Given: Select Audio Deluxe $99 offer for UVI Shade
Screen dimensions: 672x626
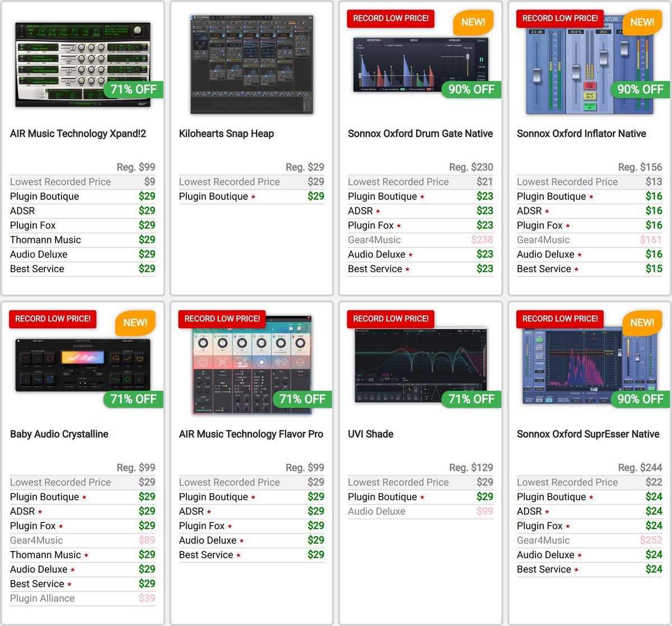Looking at the screenshot, I should coord(421,511).
